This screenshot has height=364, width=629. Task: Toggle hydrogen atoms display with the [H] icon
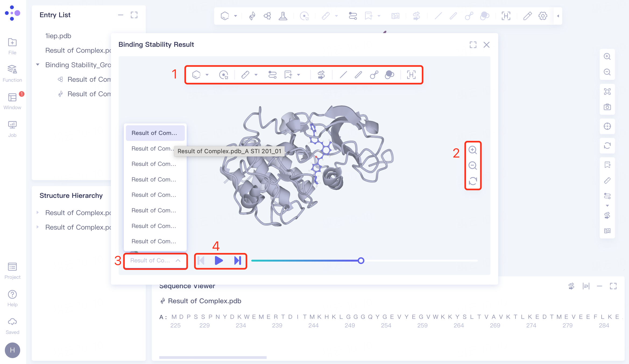click(412, 75)
